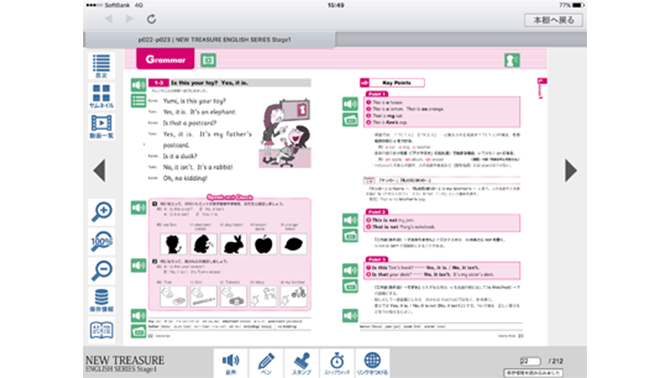The image size is (670, 378).
Task: Click the line 'Yumi, is this your toy?'
Action: [194, 101]
